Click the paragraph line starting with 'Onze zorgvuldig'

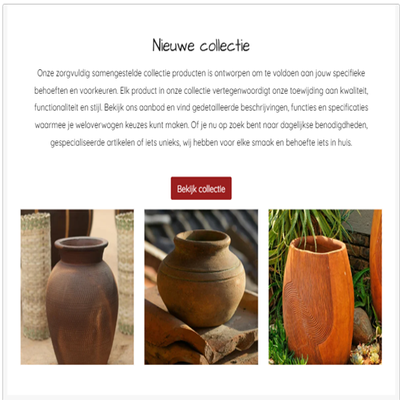click(201, 73)
